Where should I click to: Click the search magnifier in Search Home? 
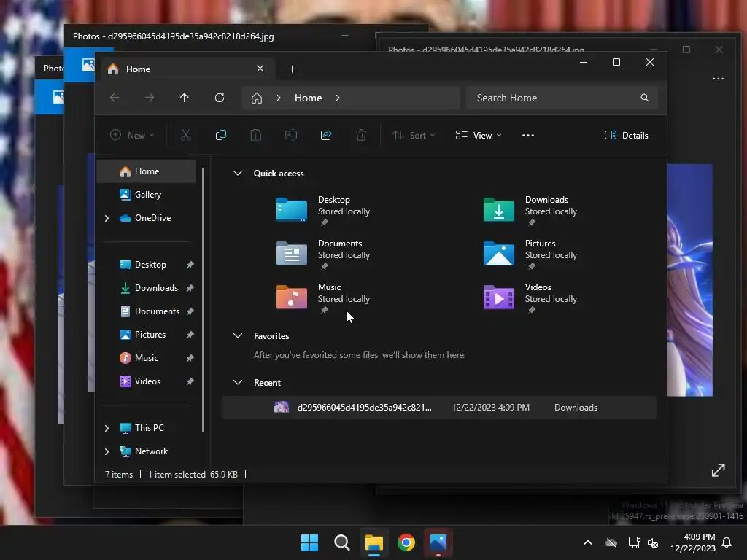coord(645,98)
